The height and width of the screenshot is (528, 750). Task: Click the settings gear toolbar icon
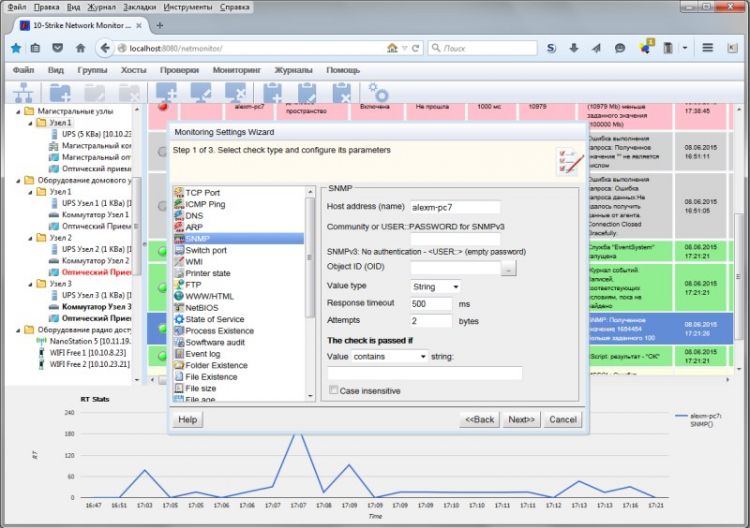coord(379,94)
